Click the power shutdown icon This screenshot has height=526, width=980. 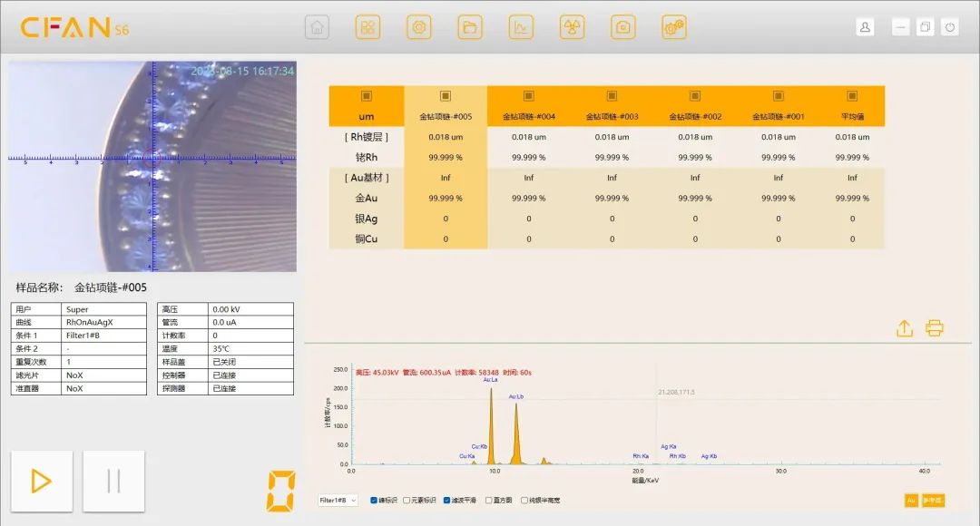pos(950,27)
